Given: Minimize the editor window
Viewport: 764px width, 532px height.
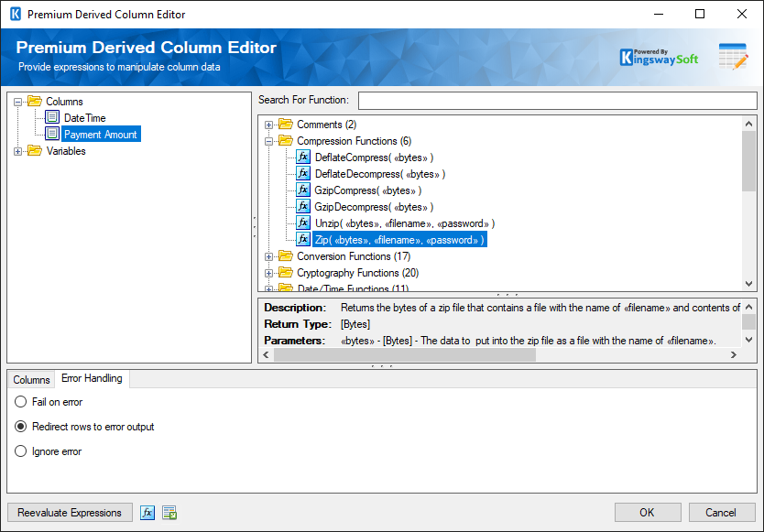Looking at the screenshot, I should pos(659,14).
